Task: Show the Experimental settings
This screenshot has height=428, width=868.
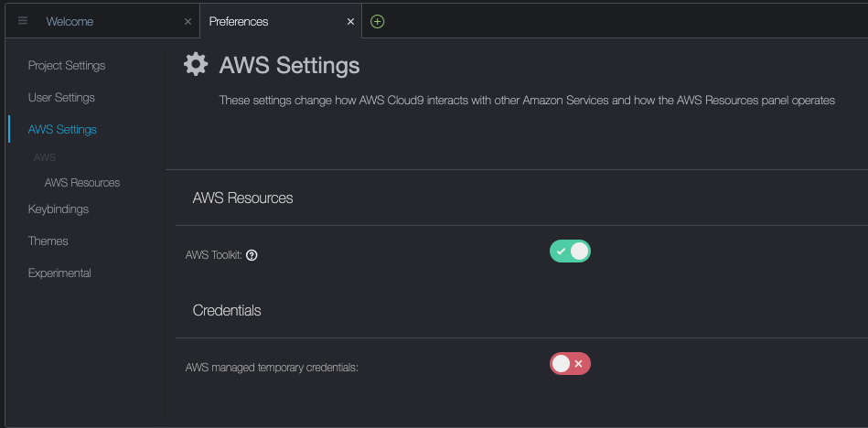Action: 59,273
